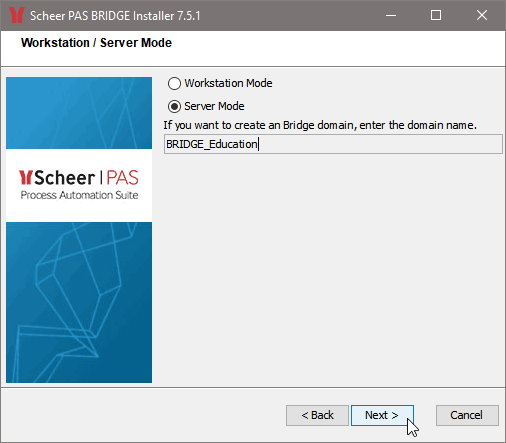Click the installer title bar text
The height and width of the screenshot is (443, 506).
click(x=115, y=16)
